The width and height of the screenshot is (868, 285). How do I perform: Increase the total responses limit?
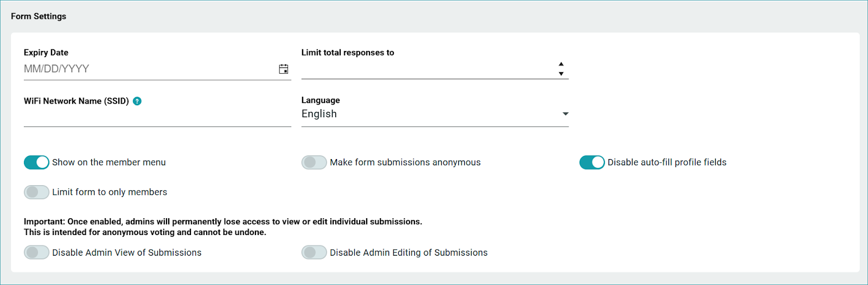561,64
